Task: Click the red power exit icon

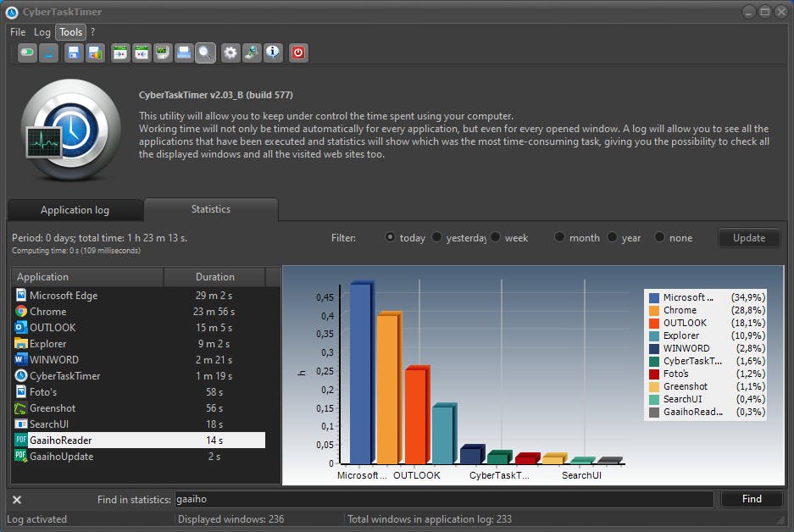Action: click(x=298, y=53)
